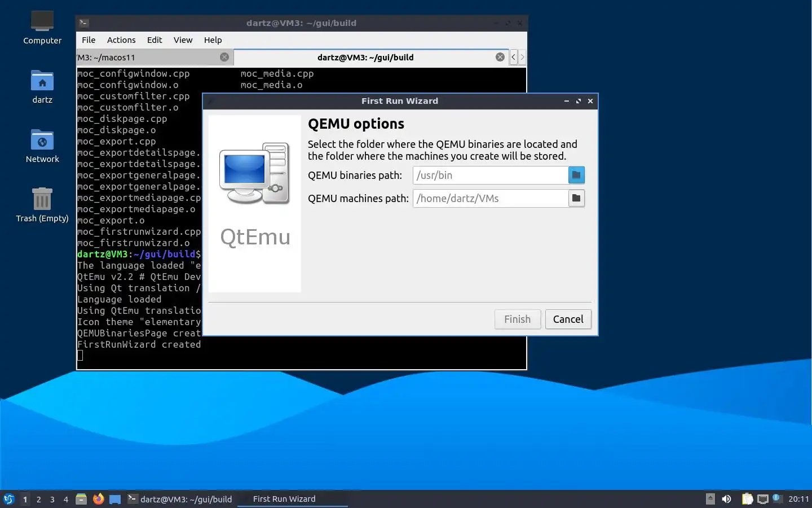The height and width of the screenshot is (508, 812).
Task: Open the Help menu in terminal
Action: point(213,40)
